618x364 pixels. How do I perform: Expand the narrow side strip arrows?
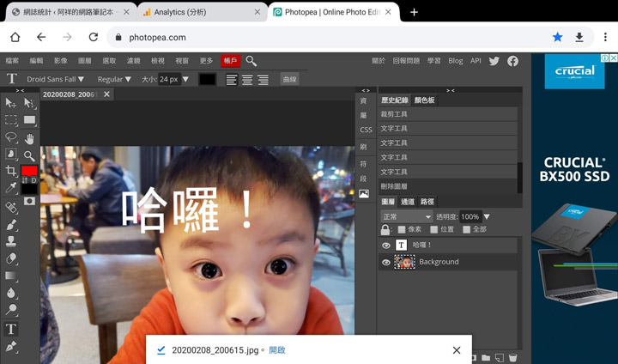[x=366, y=90]
